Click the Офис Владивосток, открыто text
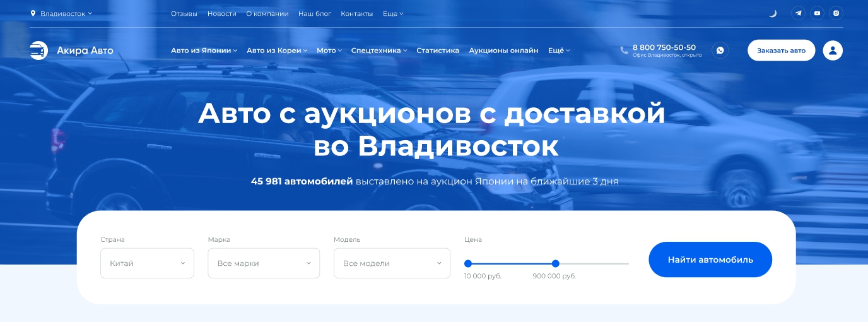This screenshot has height=322, width=868. coord(667,56)
